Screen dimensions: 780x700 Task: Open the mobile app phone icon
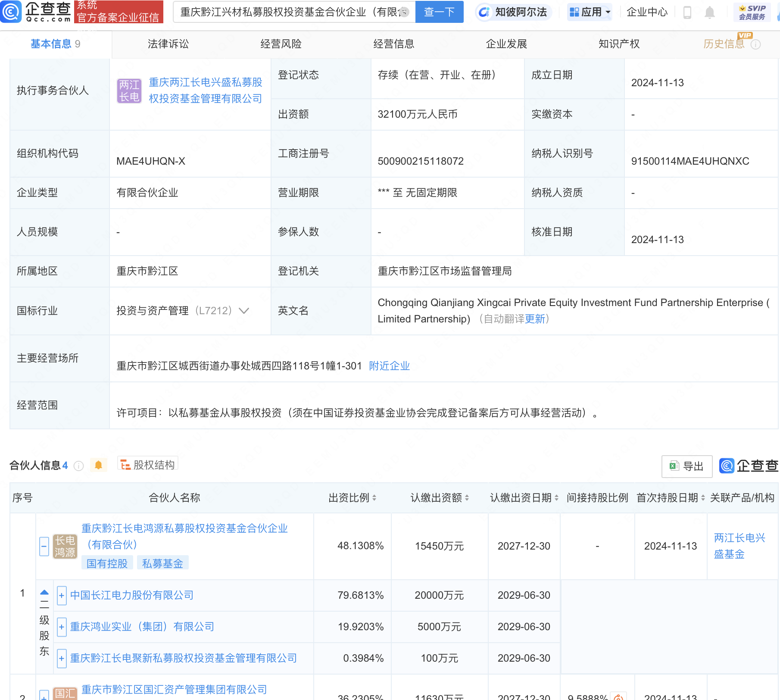687,12
